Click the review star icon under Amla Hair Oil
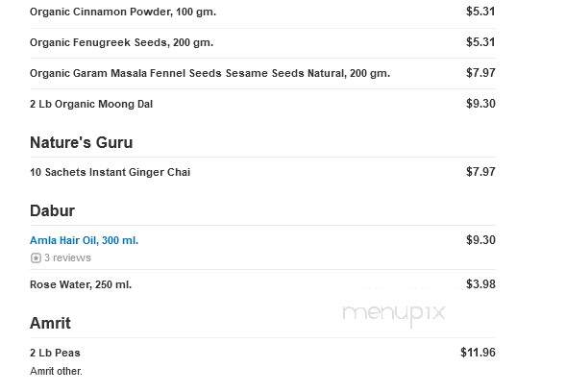566x392 pixels. click(x=36, y=258)
